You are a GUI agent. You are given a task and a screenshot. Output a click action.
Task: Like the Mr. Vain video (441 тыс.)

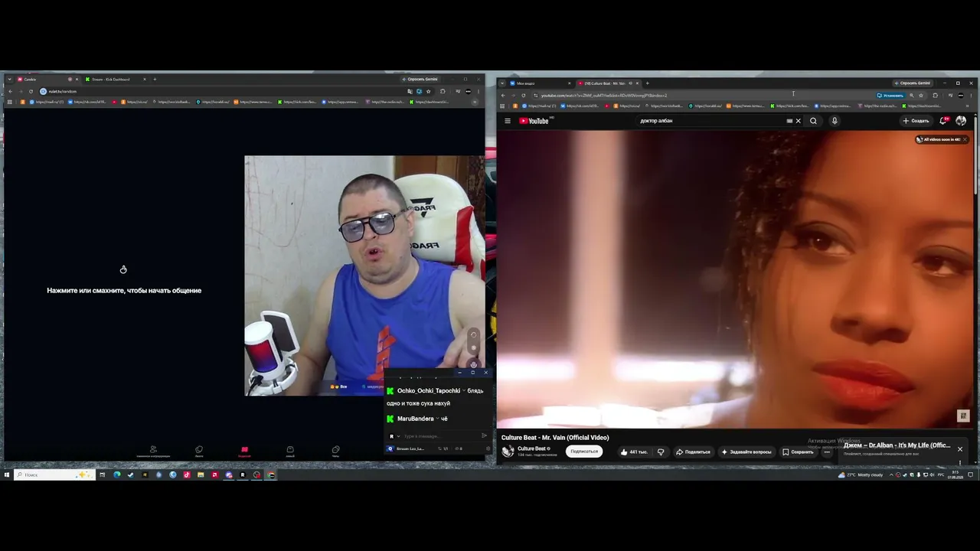(x=633, y=452)
